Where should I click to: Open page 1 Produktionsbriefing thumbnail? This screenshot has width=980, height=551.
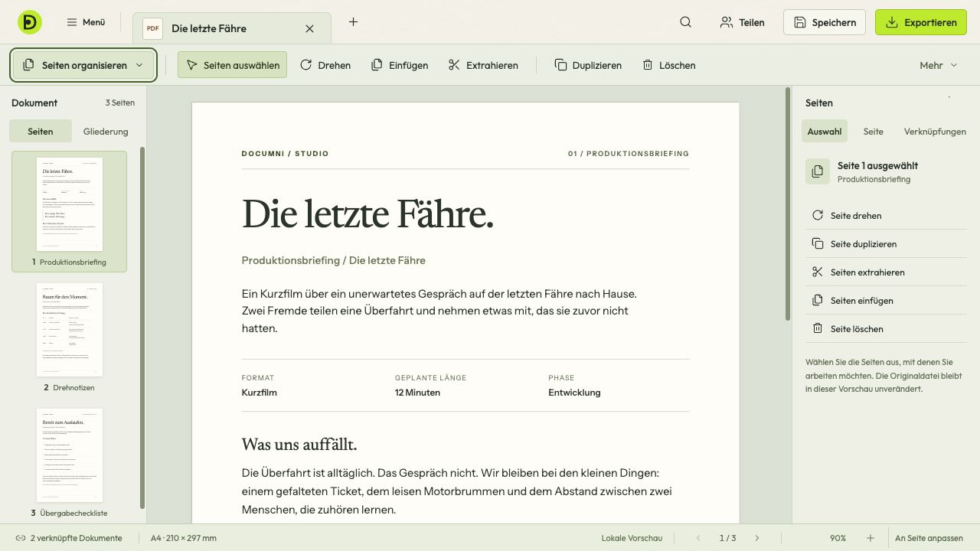(x=70, y=211)
